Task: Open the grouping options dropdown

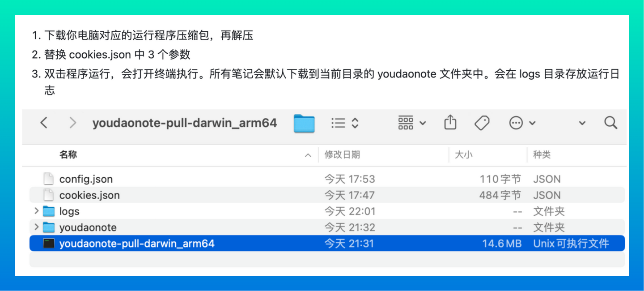Action: point(411,122)
